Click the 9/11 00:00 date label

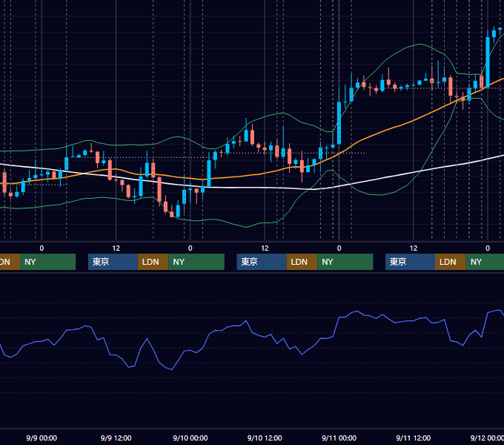pyautogui.click(x=339, y=438)
